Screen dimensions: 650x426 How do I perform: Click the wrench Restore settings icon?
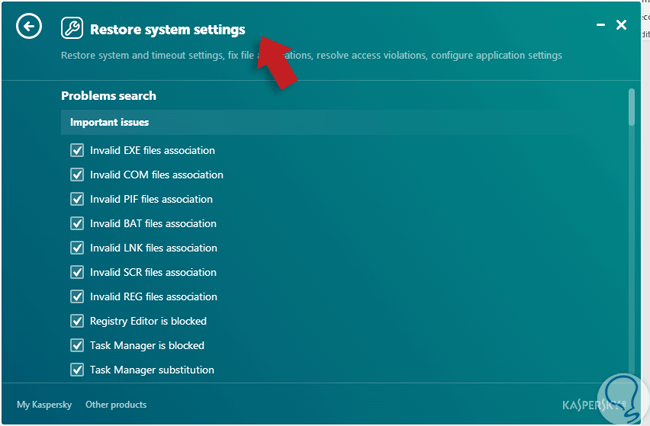click(71, 28)
